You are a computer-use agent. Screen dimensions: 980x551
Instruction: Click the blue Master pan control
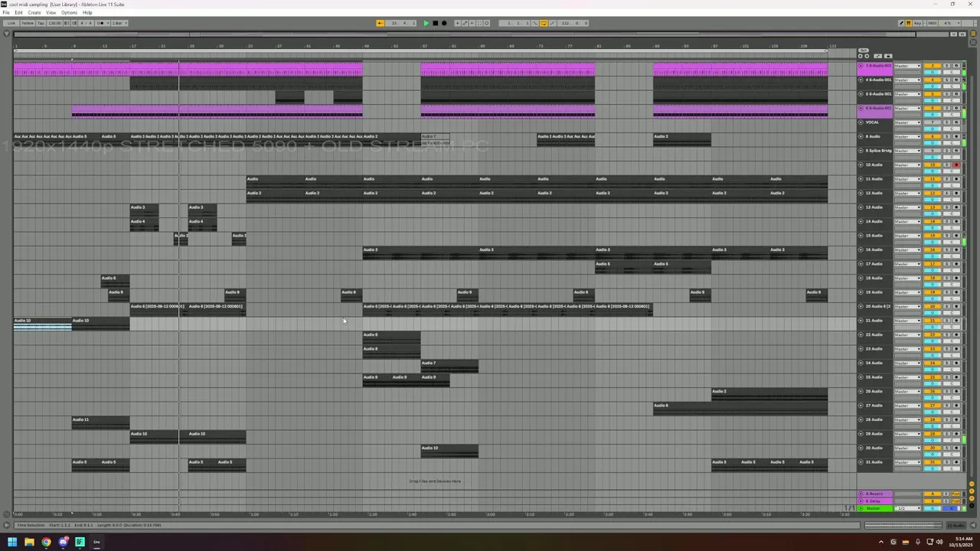click(x=952, y=508)
